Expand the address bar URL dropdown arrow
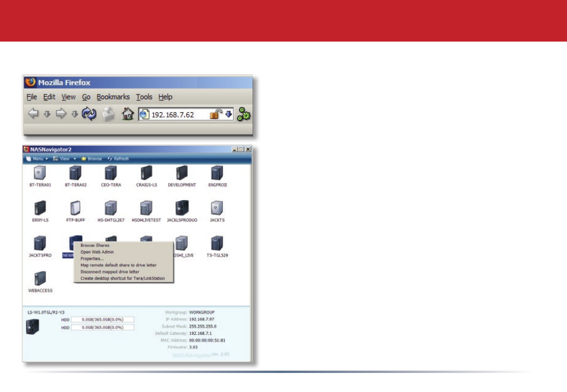Screen dimensions: 567x392 tap(229, 114)
